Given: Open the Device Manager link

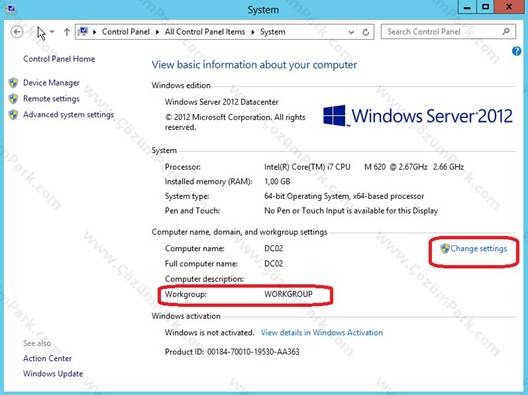Looking at the screenshot, I should 51,83.
